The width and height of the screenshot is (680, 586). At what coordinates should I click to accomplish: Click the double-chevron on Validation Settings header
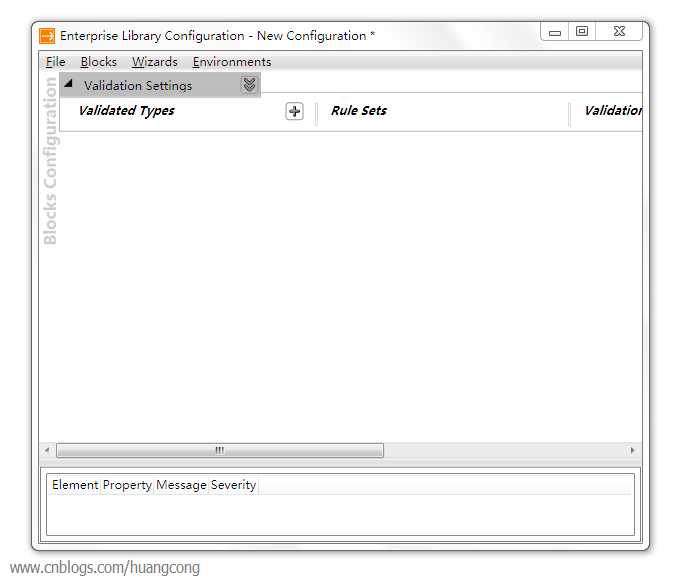pos(249,84)
